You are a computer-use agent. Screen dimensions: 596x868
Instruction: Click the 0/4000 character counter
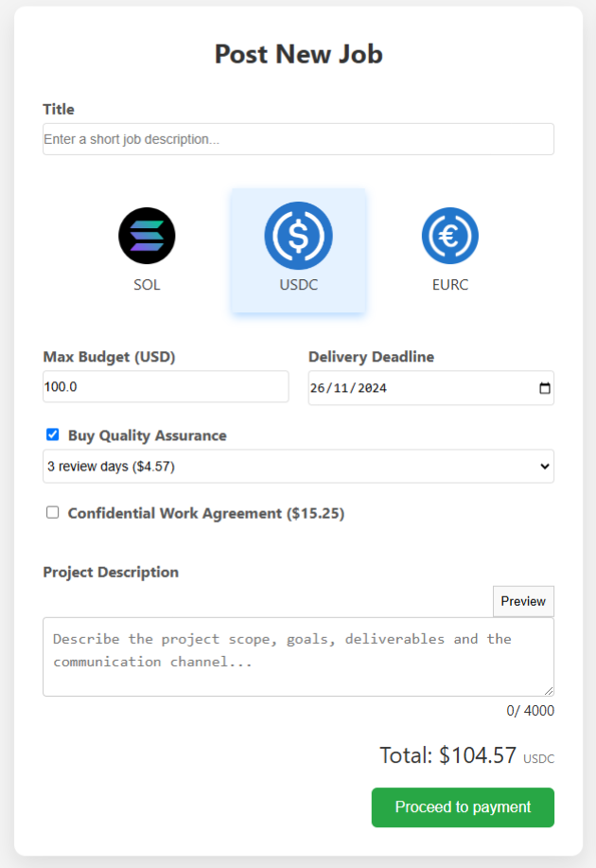[x=530, y=709]
